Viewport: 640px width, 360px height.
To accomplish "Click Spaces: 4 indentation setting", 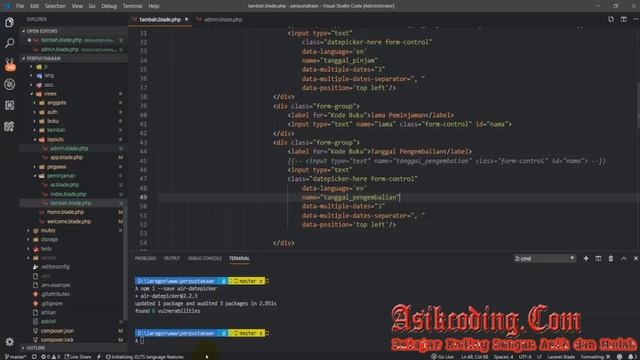I will click(x=503, y=357).
